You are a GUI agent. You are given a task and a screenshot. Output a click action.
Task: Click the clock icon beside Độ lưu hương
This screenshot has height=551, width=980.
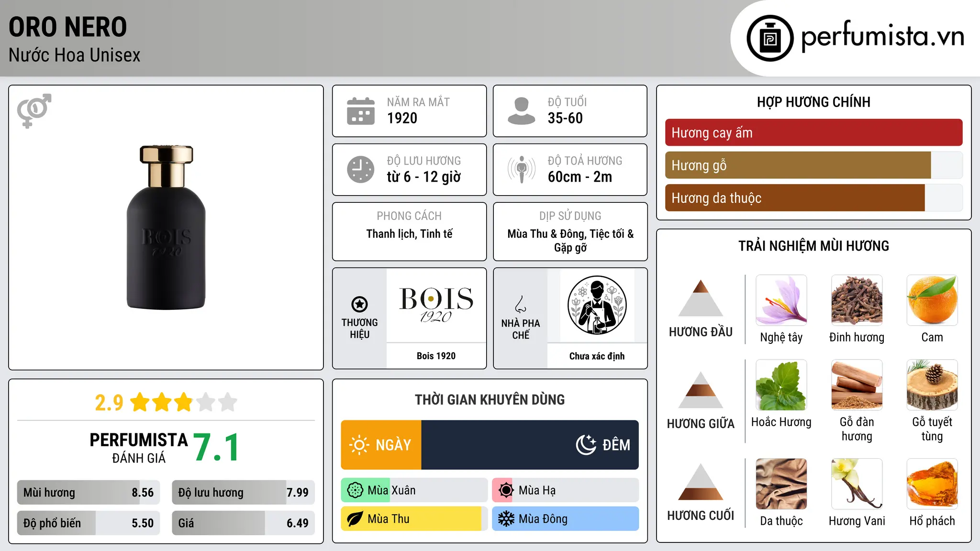point(361,169)
